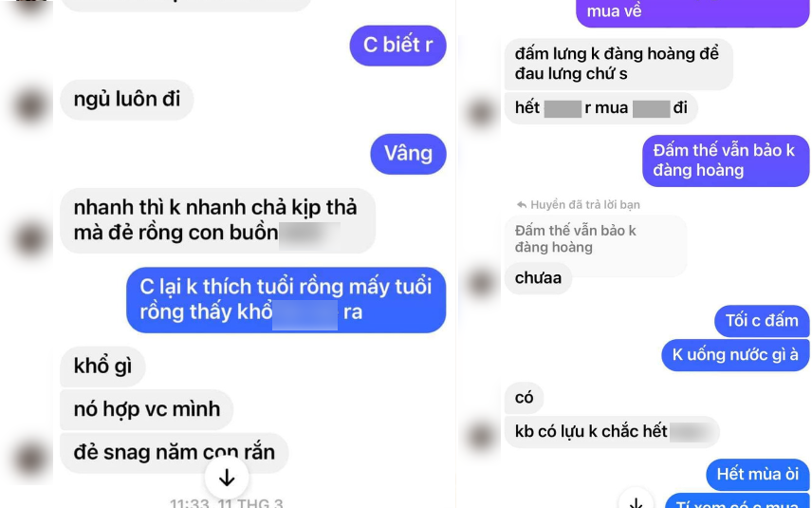
Task: Select the 'Vâng' message bubble
Action: 408,154
